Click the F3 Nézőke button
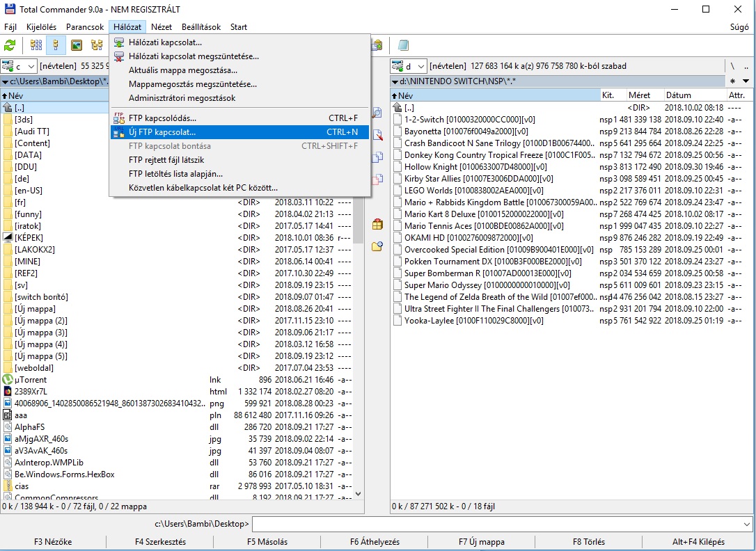This screenshot has width=756, height=551. 53,542
